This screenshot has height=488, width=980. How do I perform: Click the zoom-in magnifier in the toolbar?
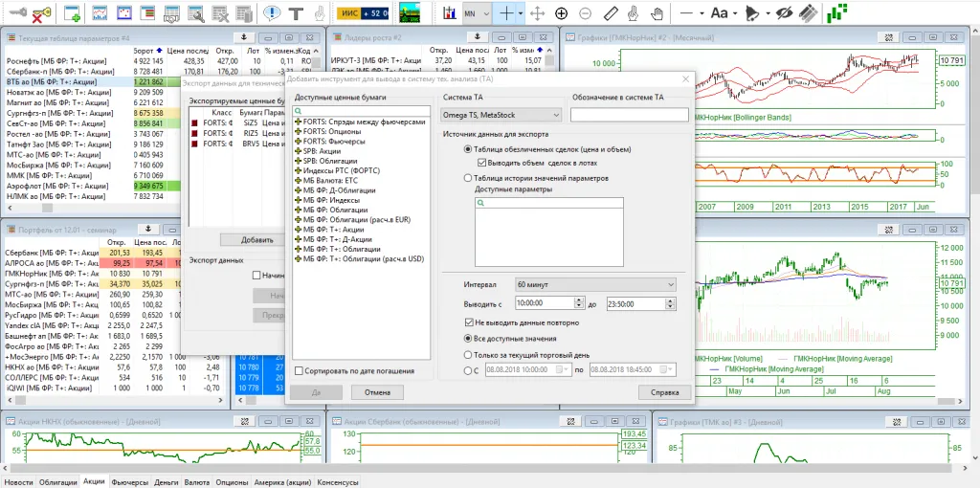point(562,13)
